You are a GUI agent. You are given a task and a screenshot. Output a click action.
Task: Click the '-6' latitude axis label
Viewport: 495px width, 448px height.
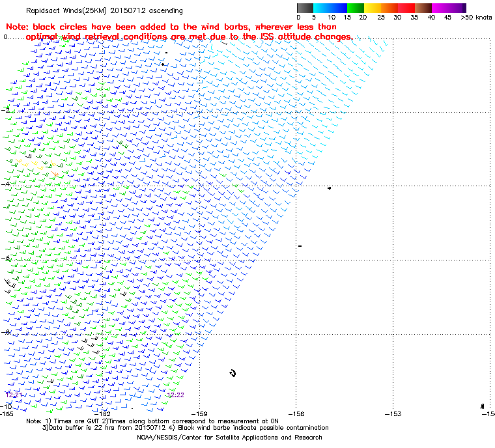(x=6, y=258)
